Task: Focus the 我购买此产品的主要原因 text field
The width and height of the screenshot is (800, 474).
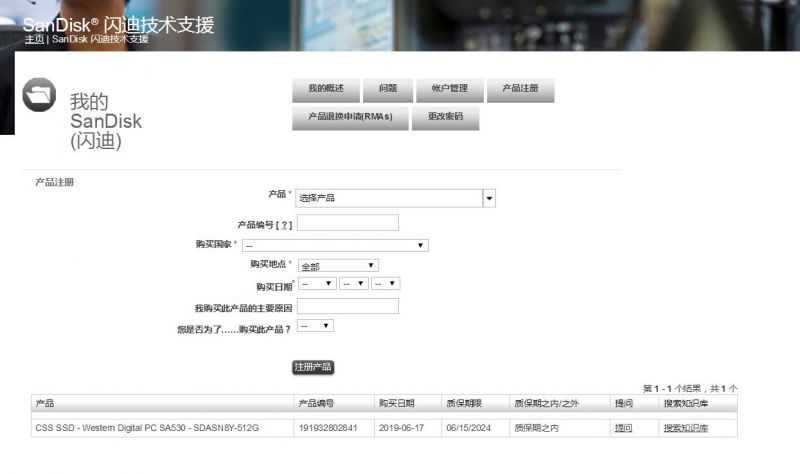Action: coord(348,306)
